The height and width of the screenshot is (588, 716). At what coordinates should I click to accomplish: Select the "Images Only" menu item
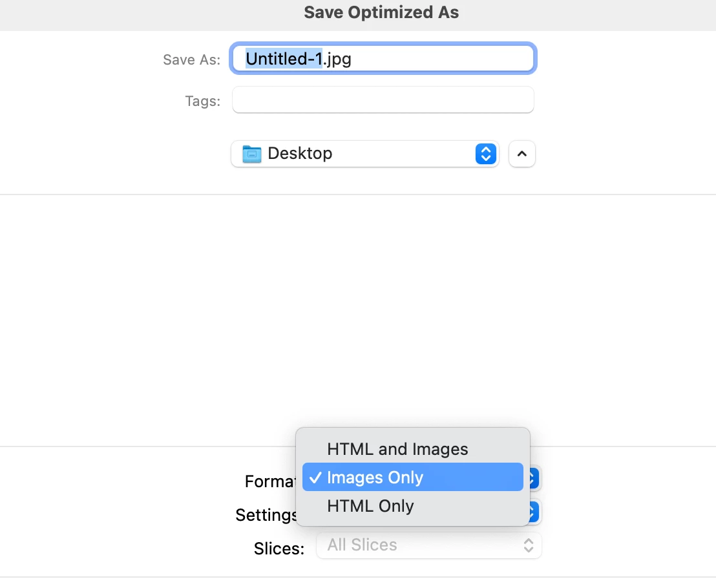(x=375, y=478)
